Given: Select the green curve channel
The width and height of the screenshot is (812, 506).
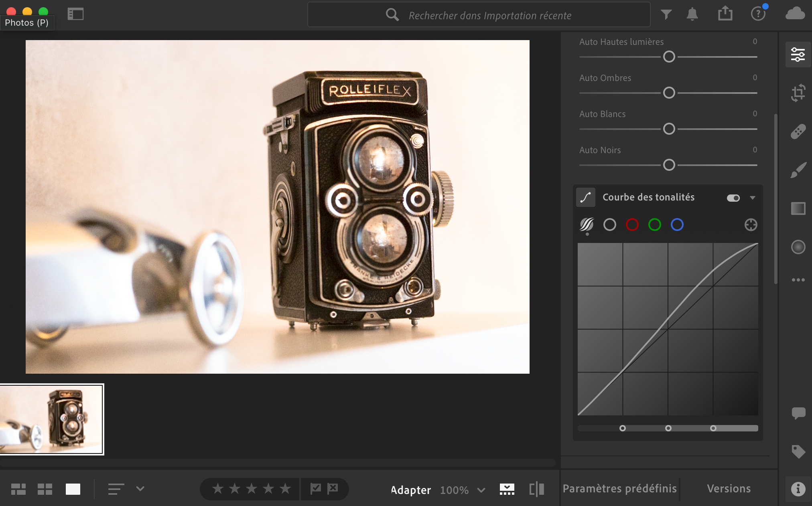Looking at the screenshot, I should pyautogui.click(x=655, y=225).
